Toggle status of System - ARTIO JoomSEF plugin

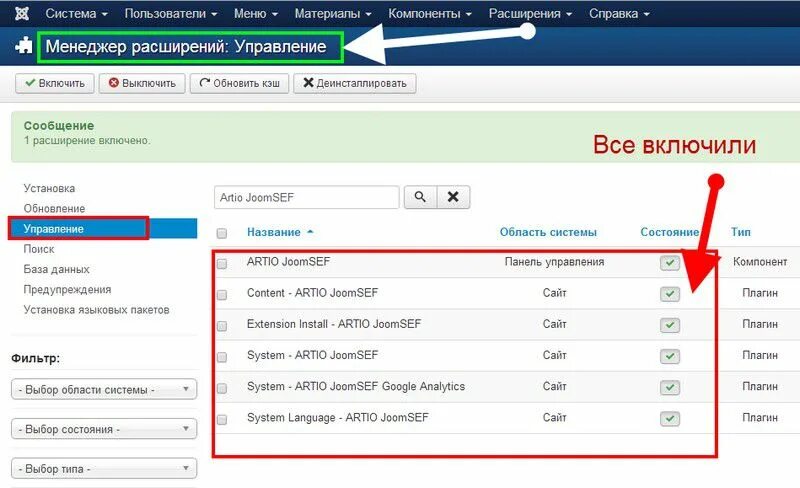[669, 356]
